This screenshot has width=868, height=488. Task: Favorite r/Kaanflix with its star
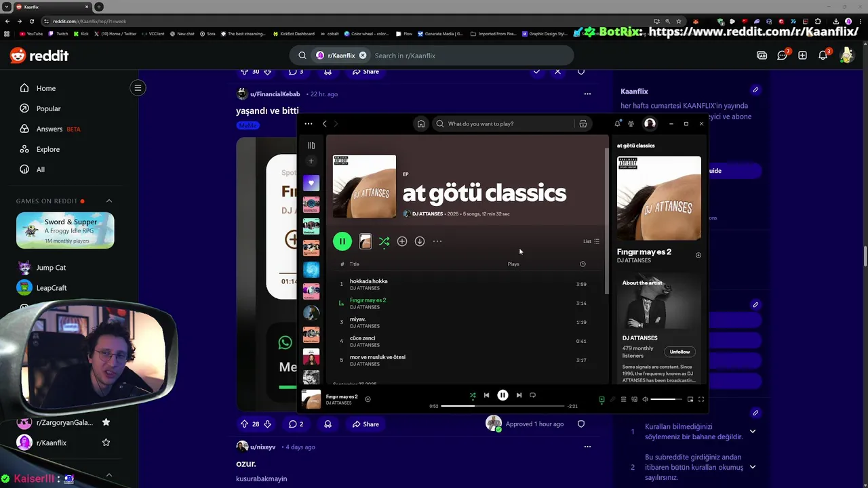106,443
